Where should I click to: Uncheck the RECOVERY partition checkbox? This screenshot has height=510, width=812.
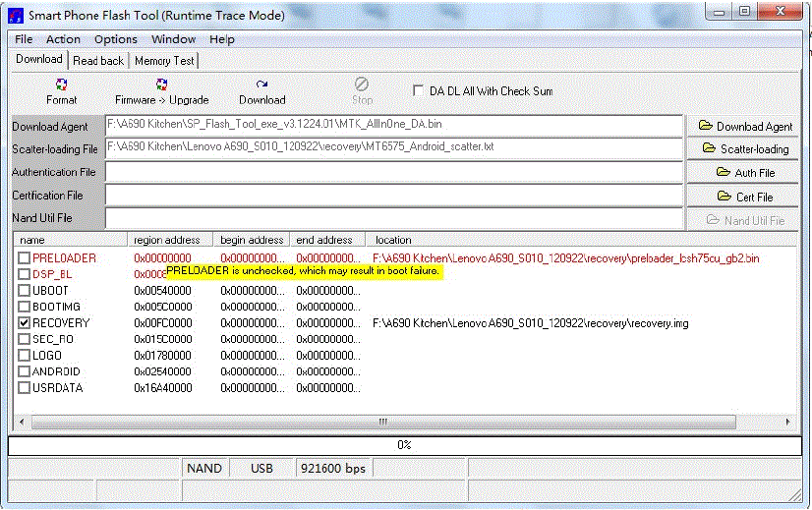pos(24,323)
